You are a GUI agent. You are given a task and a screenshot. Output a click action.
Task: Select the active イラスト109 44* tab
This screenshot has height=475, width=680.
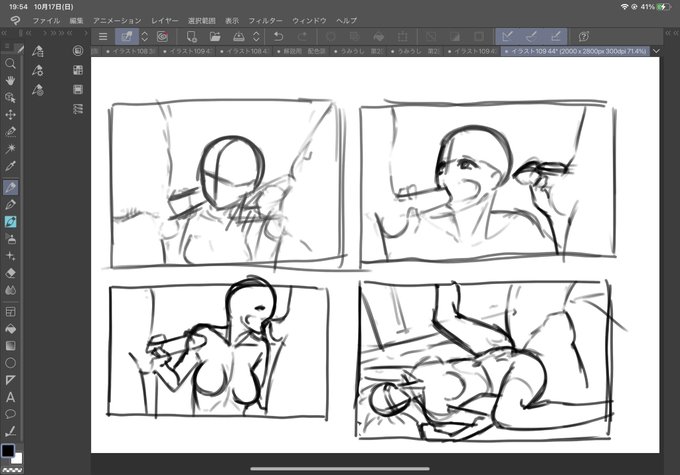click(575, 51)
